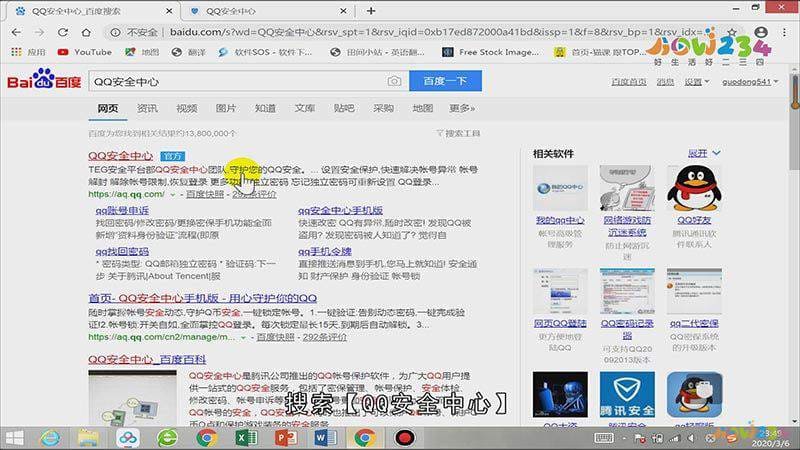Open the 腾讯安全 shield icon
Image resolution: width=800 pixels, height=450 pixels.
coord(627,394)
